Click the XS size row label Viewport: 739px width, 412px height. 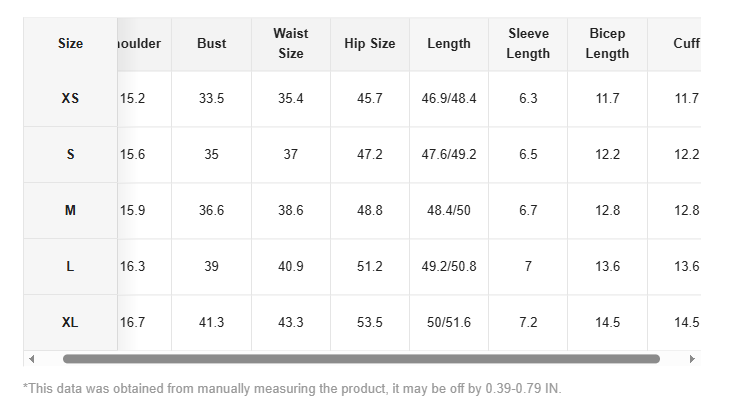click(70, 99)
